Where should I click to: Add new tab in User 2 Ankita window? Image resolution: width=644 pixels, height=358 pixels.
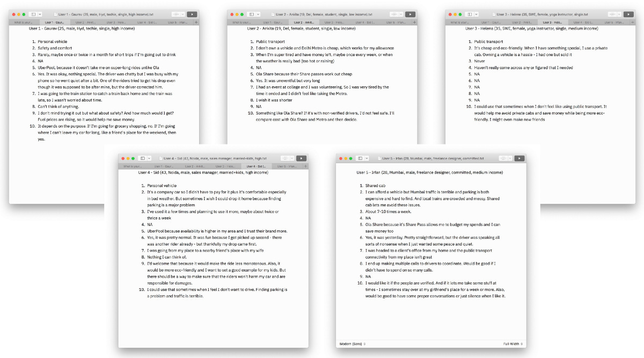click(414, 23)
